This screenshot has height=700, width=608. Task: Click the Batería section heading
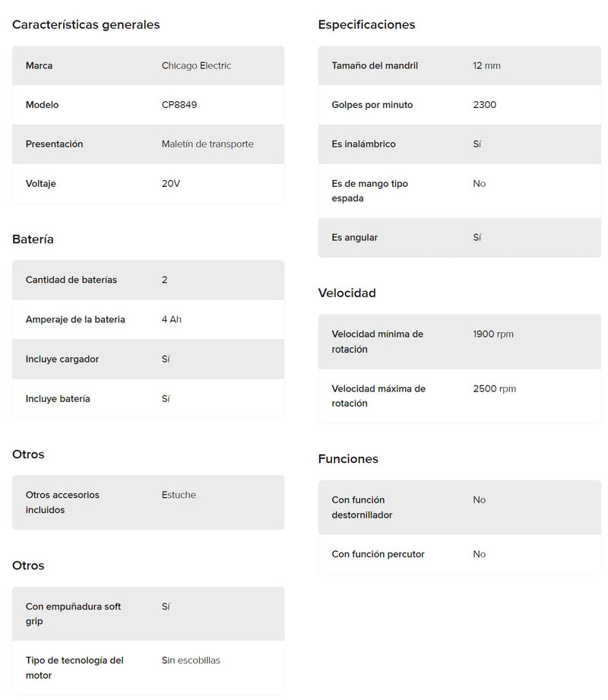coord(33,239)
